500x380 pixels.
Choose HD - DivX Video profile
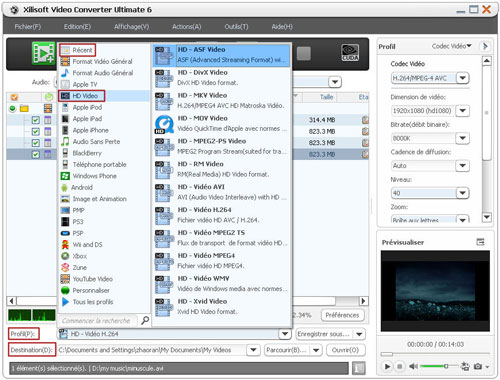point(222,78)
